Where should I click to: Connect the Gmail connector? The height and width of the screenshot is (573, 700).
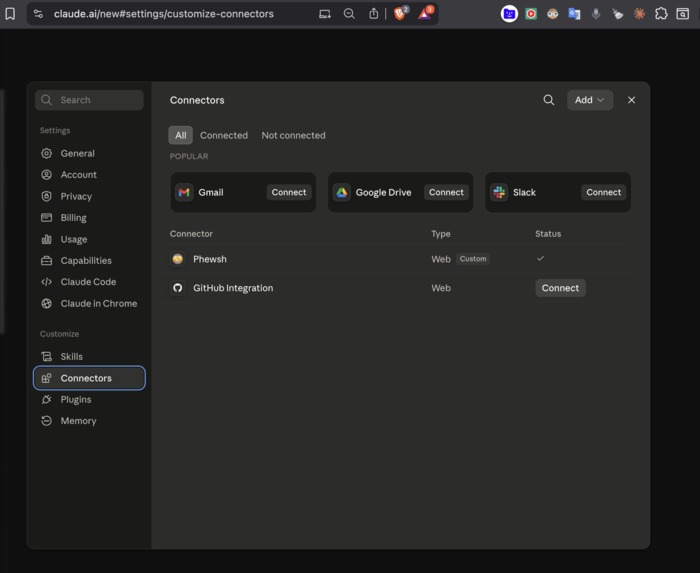pos(289,192)
